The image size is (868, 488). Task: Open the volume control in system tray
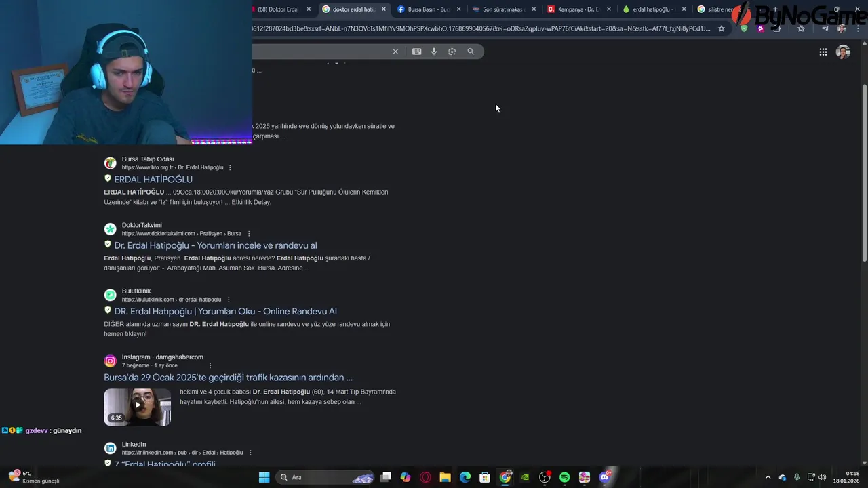click(823, 477)
